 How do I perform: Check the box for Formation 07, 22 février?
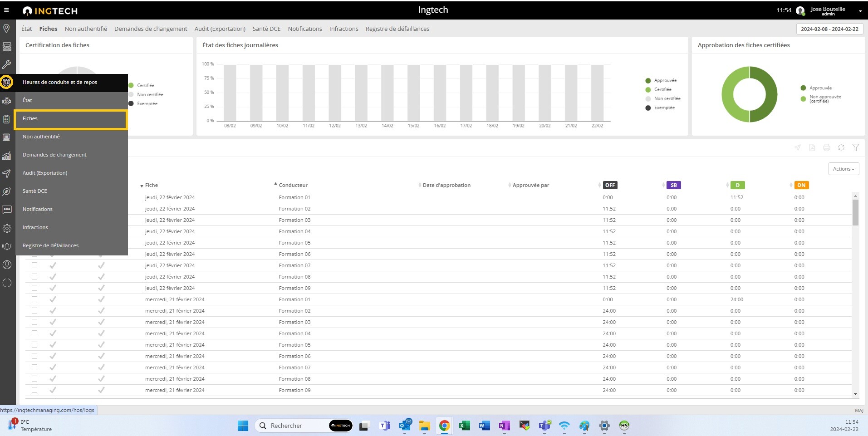pyautogui.click(x=34, y=265)
